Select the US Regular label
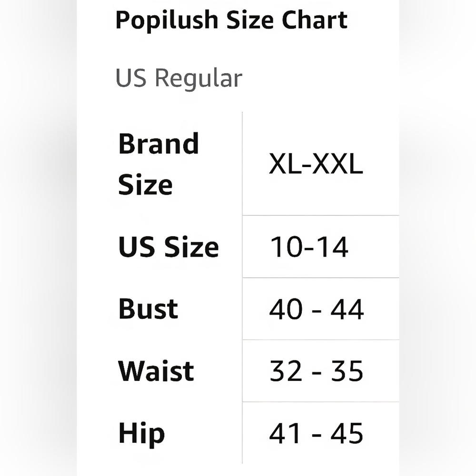This screenshot has height=476, width=476. 178,78
